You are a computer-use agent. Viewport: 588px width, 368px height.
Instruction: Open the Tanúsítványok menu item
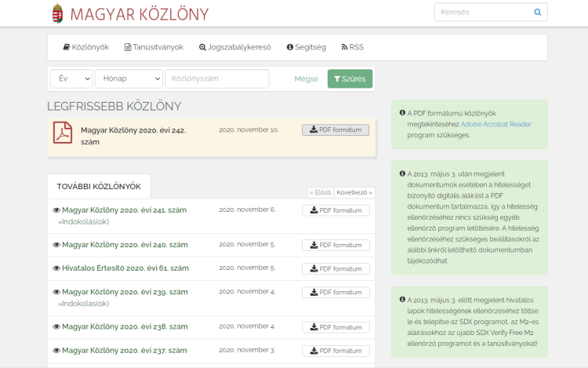(x=154, y=47)
